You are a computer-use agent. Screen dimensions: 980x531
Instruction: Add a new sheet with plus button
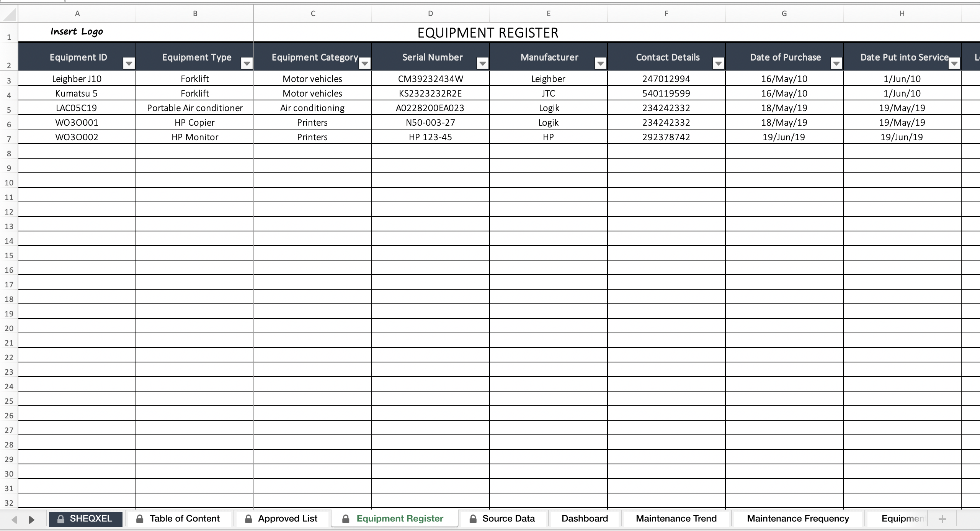coord(942,519)
